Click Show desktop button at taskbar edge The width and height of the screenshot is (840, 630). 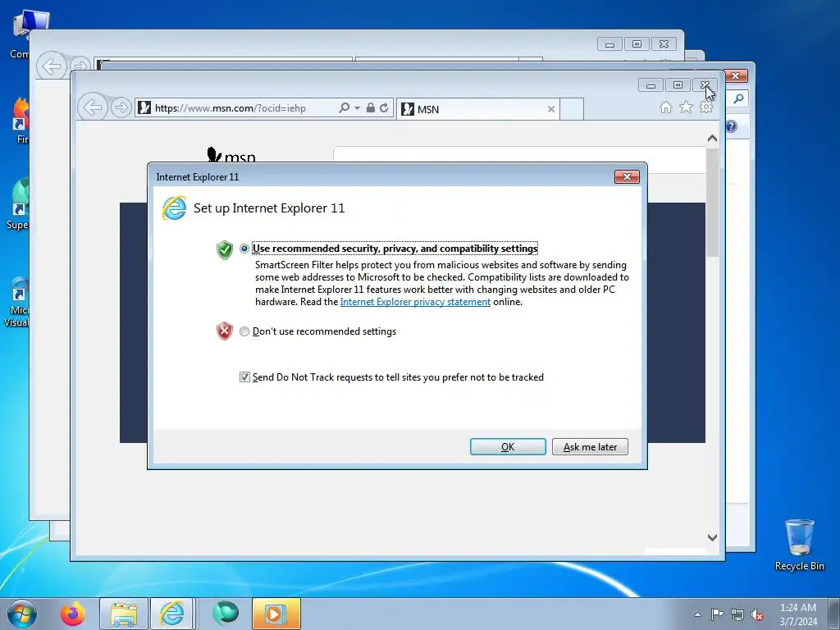point(833,614)
